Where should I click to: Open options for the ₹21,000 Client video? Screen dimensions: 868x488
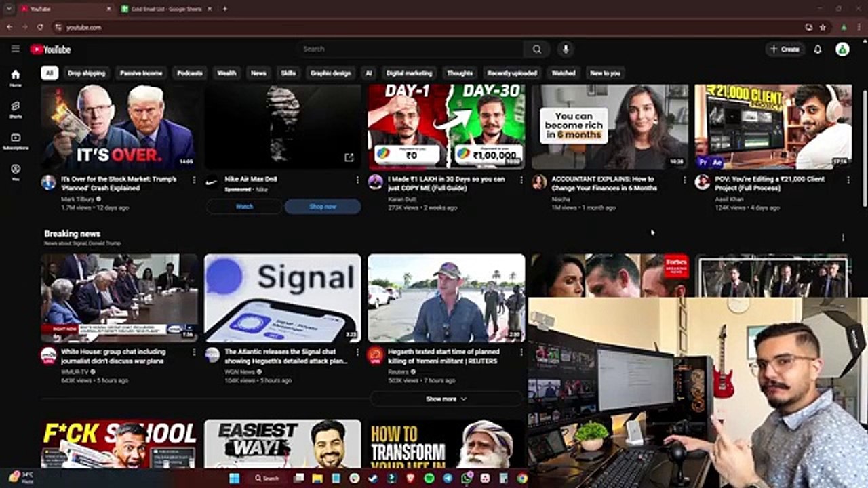pyautogui.click(x=848, y=180)
